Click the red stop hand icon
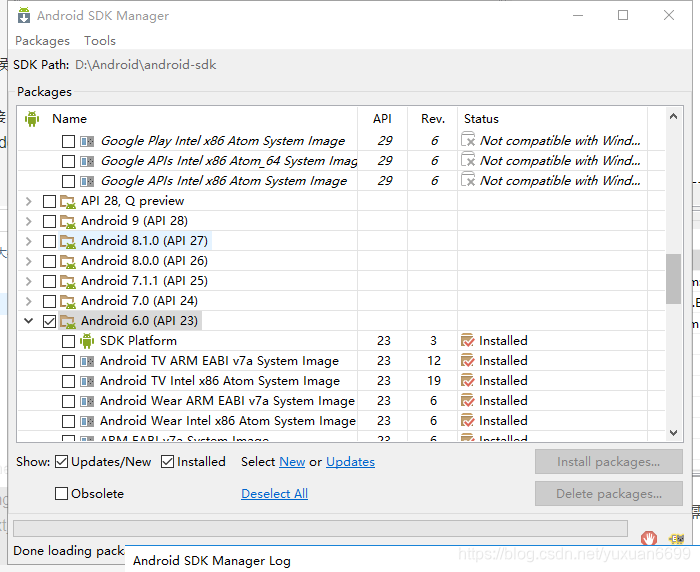 [x=649, y=538]
